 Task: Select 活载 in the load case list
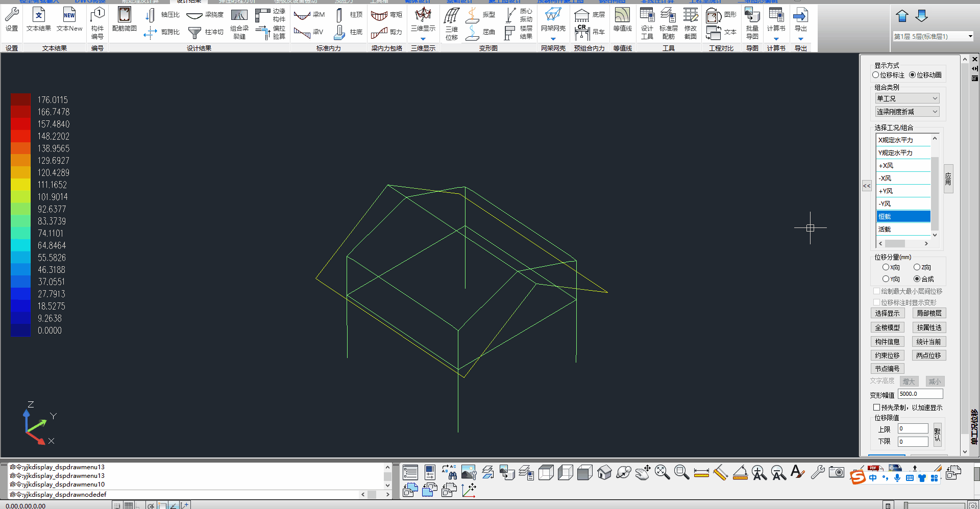tap(902, 230)
